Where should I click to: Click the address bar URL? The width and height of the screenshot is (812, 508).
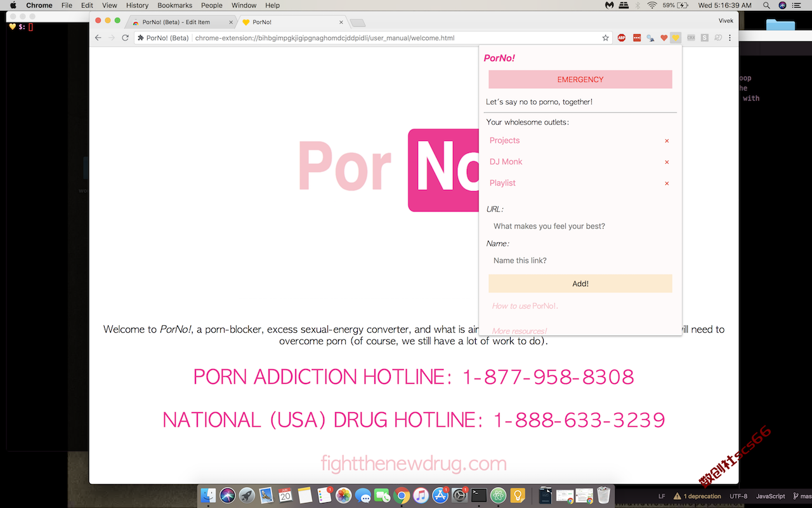(325, 38)
